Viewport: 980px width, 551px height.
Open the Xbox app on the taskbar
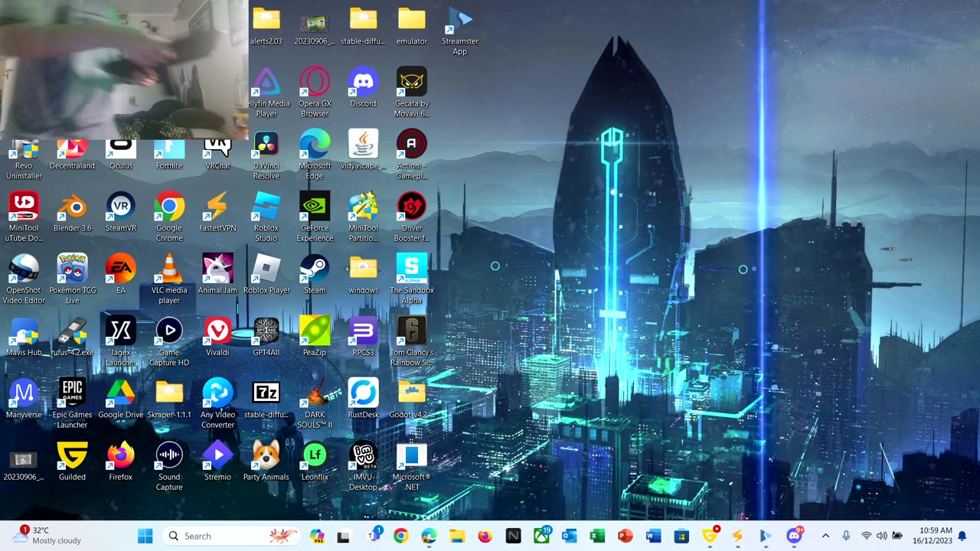pos(541,536)
